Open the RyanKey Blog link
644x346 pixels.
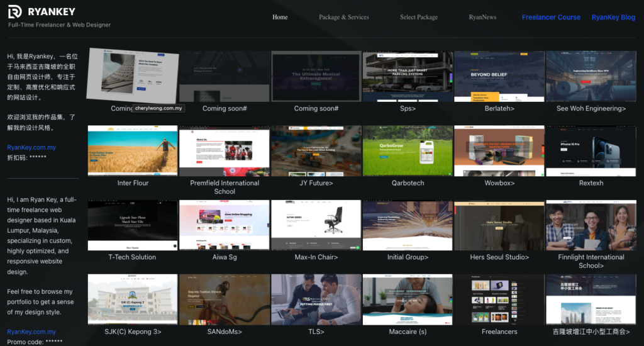(613, 17)
